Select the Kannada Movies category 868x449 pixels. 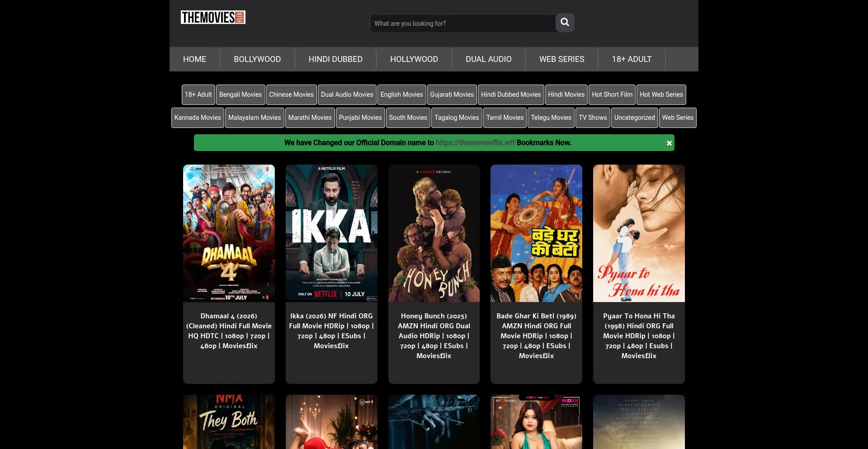click(198, 118)
